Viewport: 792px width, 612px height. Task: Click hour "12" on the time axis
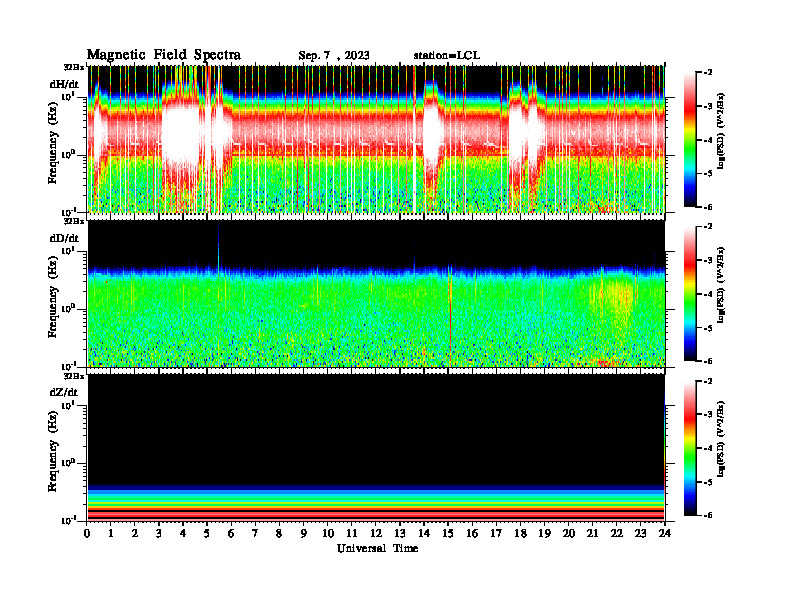point(376,533)
